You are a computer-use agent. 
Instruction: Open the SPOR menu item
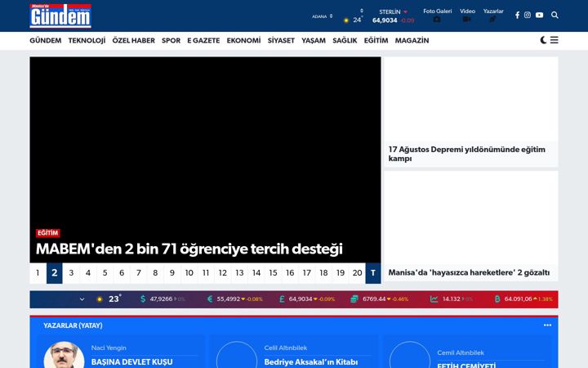click(171, 40)
